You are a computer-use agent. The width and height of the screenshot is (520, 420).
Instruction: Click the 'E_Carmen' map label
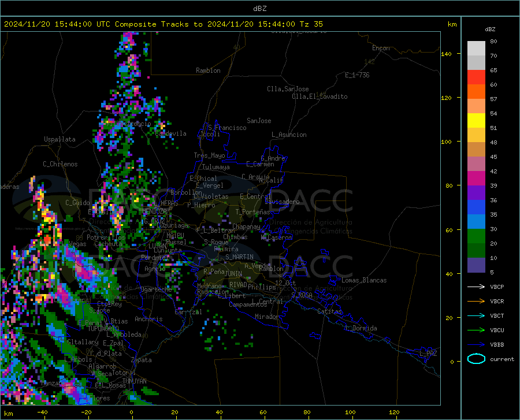tap(260, 163)
